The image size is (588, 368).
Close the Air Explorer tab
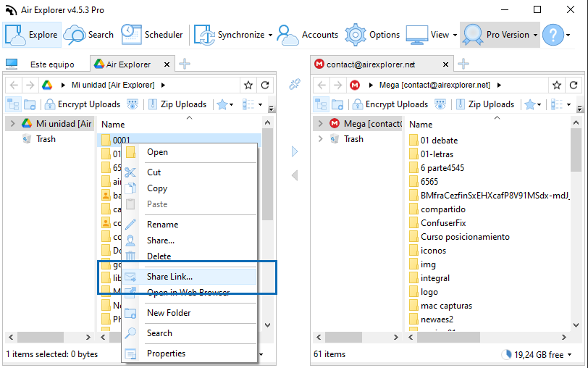(167, 64)
